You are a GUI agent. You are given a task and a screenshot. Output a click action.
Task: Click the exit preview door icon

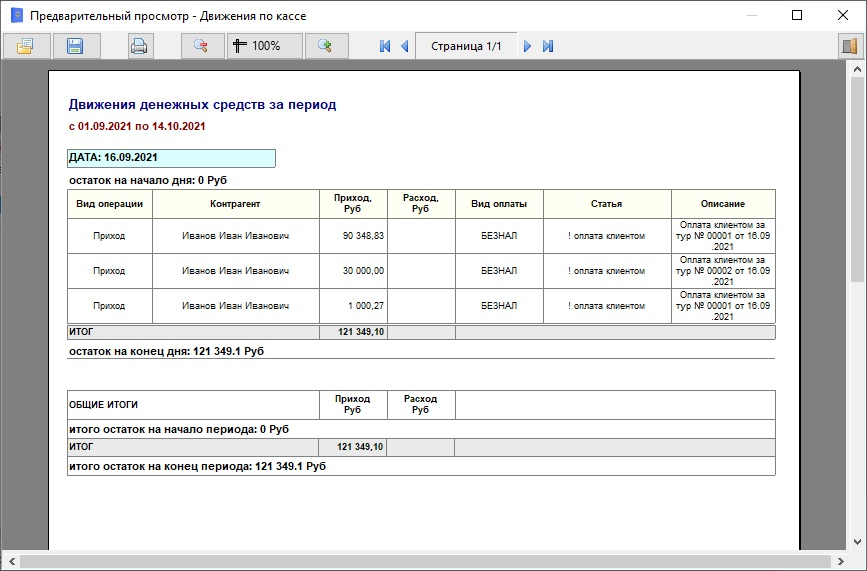pos(849,46)
